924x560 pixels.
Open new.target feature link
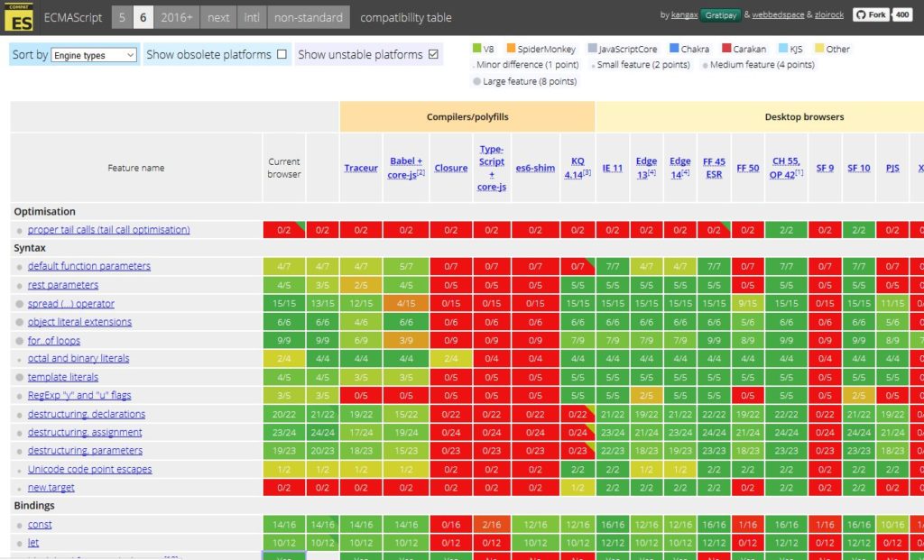[x=51, y=488]
